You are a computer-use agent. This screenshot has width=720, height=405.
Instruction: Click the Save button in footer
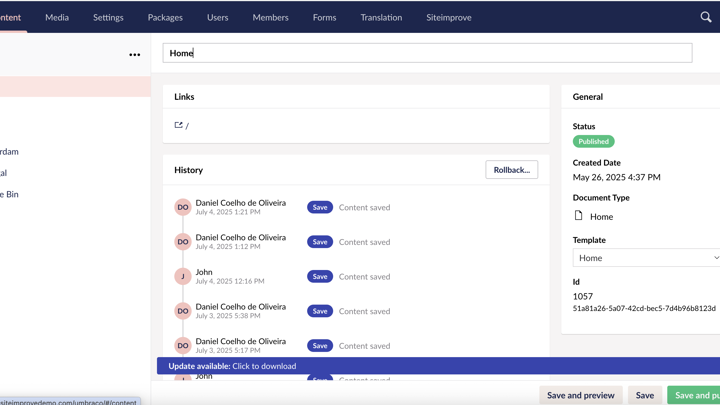coord(645,395)
